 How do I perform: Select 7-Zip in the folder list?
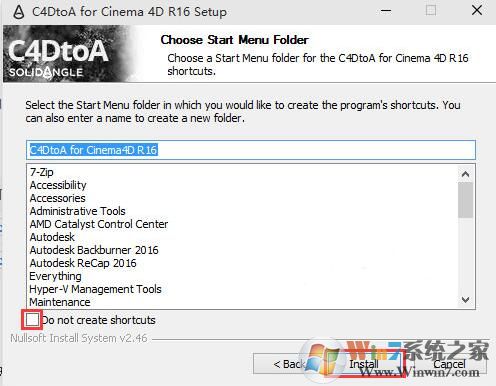click(42, 172)
